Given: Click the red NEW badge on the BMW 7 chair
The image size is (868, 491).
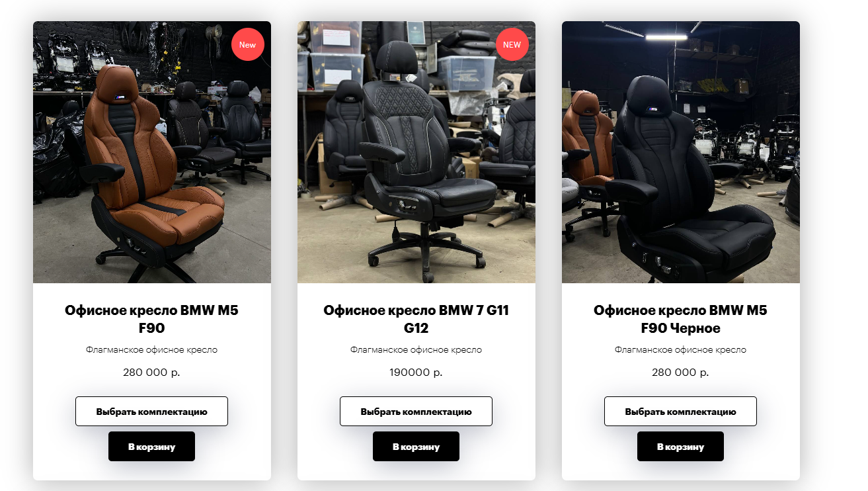Looking at the screenshot, I should tap(512, 44).
